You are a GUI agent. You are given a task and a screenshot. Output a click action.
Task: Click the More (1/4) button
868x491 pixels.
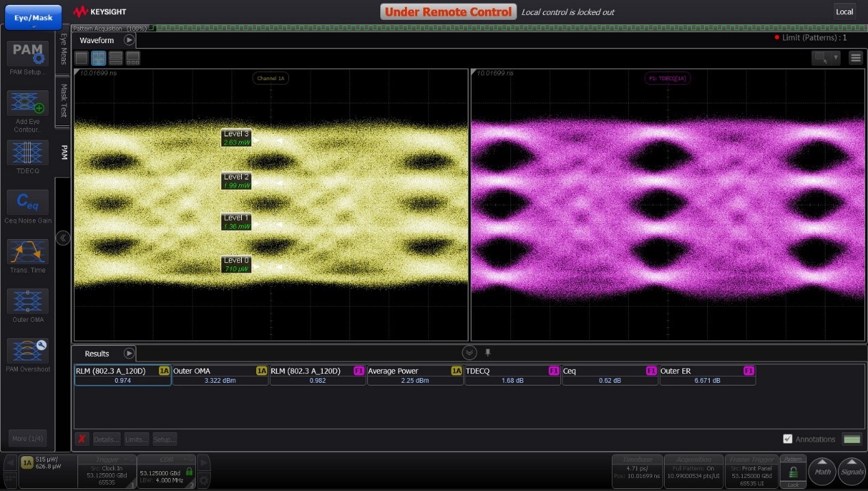[27, 438]
